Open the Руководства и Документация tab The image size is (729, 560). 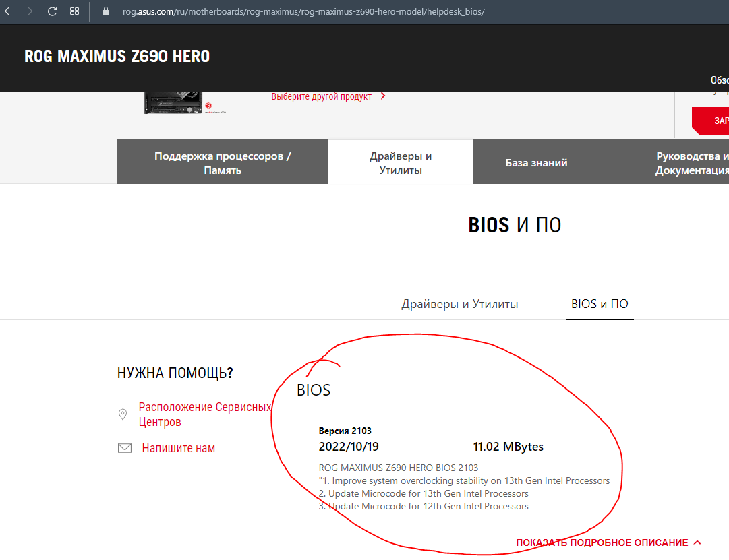click(693, 162)
